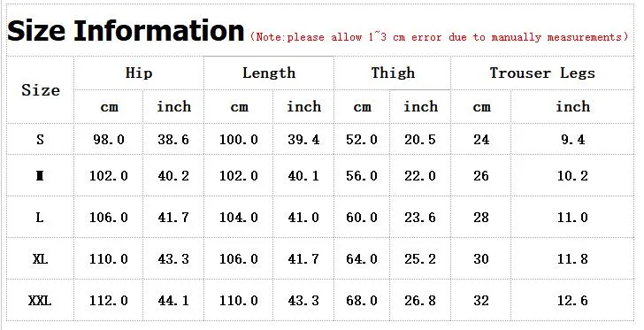Screen dimensions: 644x330
Task: Click the red measurement error note
Action: tap(439, 37)
